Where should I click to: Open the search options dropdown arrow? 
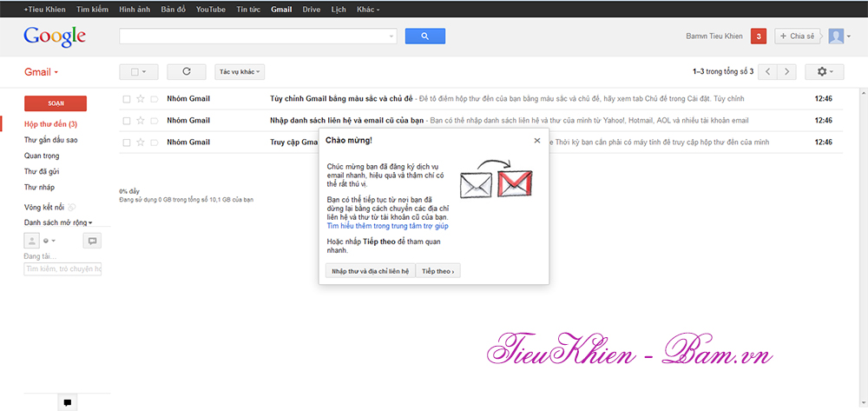[392, 36]
